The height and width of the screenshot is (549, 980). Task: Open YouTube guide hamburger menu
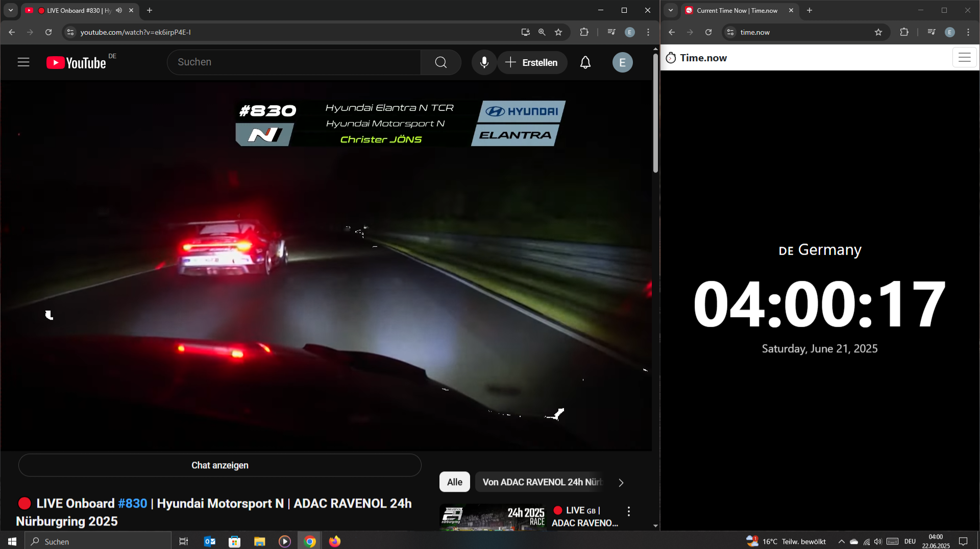pyautogui.click(x=23, y=62)
